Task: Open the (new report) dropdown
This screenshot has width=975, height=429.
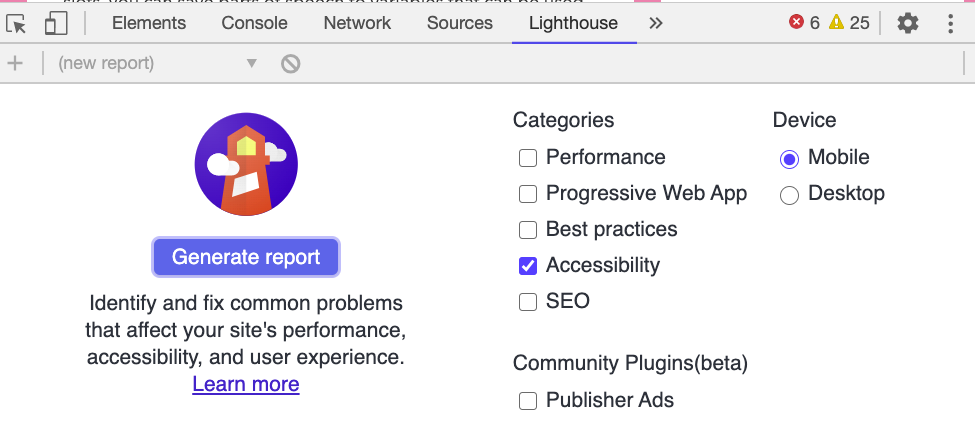Action: [157, 63]
